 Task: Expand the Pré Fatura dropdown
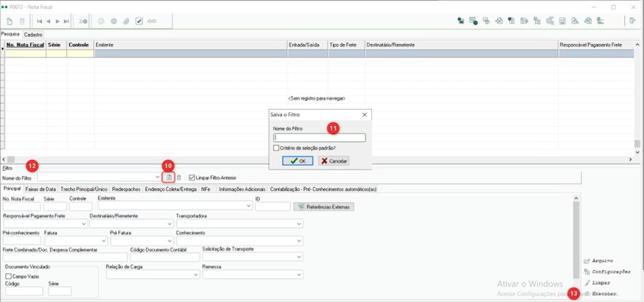(169, 240)
